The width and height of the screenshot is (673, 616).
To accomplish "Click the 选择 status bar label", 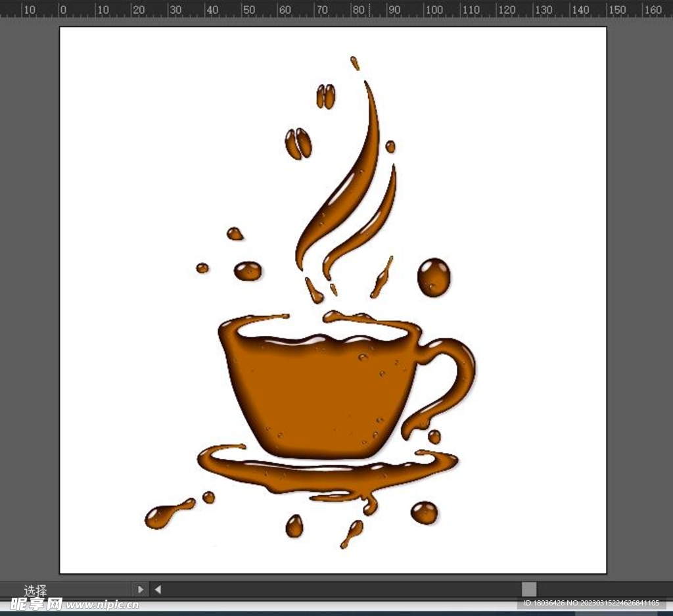I will (35, 590).
